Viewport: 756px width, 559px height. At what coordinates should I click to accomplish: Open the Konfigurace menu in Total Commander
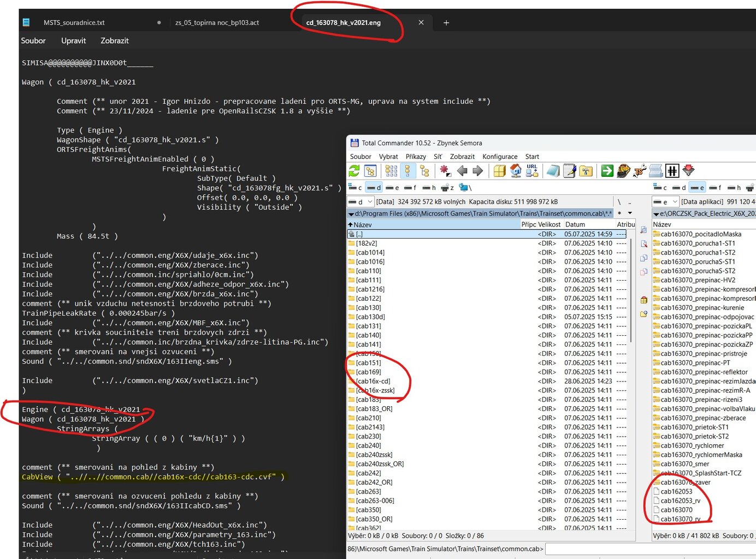499,157
